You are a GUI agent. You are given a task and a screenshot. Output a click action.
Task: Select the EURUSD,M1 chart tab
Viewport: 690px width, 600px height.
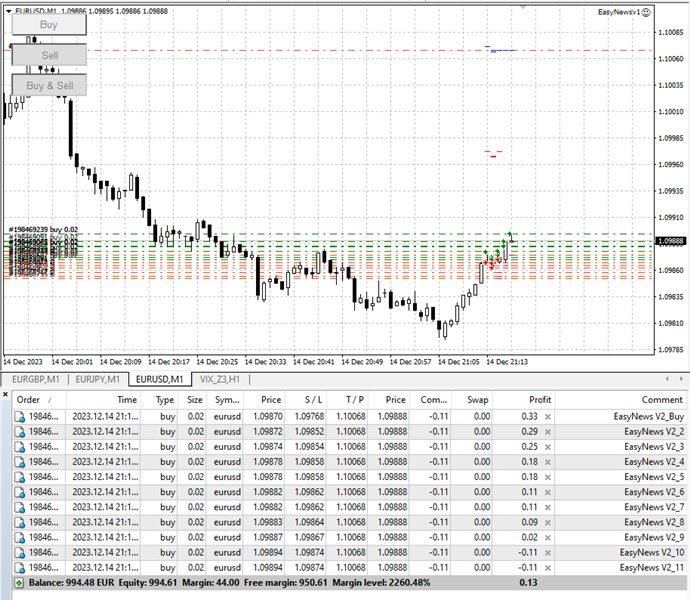[160, 379]
